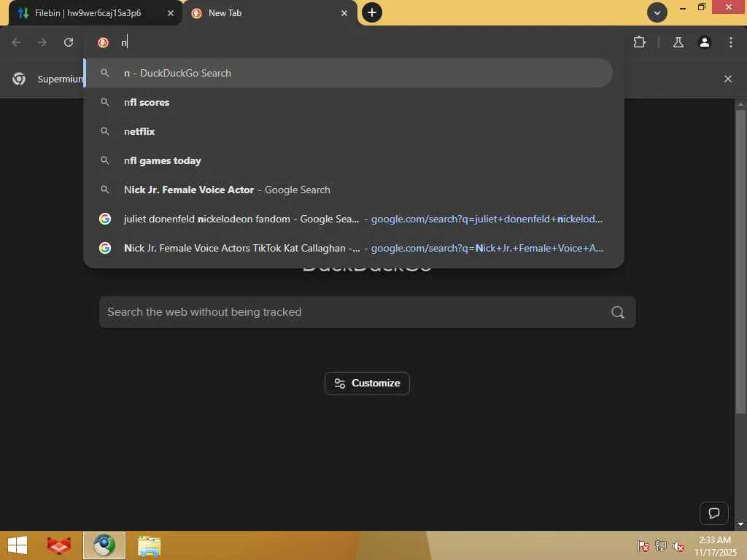Click search icon beside 'nfl games today'
Screen dimensions: 747x560
click(105, 160)
